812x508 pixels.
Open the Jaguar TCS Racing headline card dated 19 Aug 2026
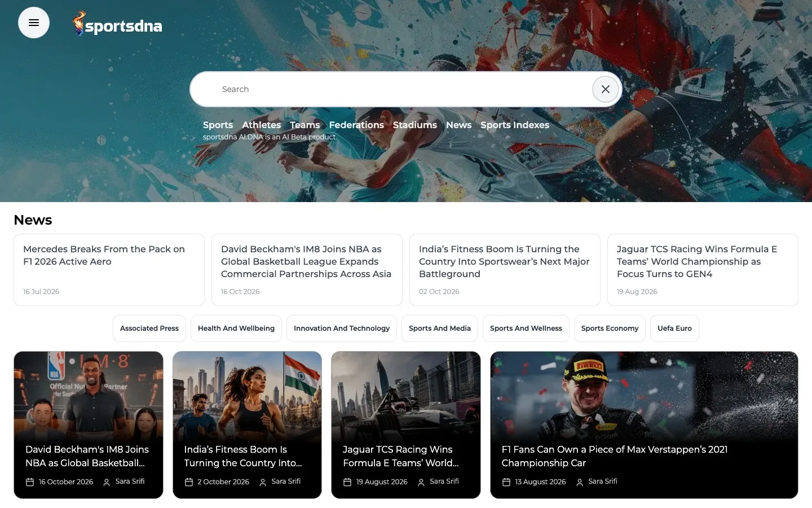coord(703,270)
